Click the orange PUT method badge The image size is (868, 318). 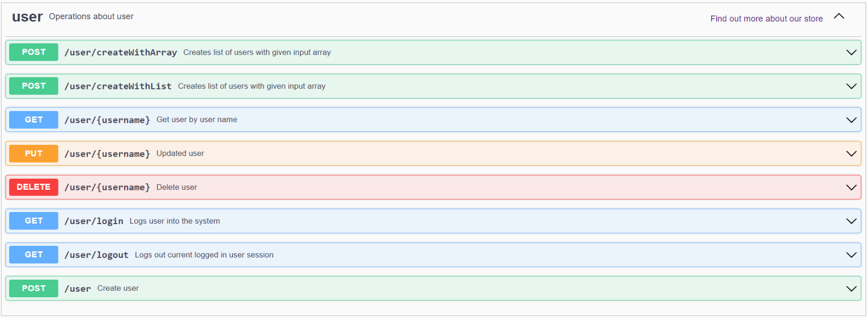(x=34, y=154)
